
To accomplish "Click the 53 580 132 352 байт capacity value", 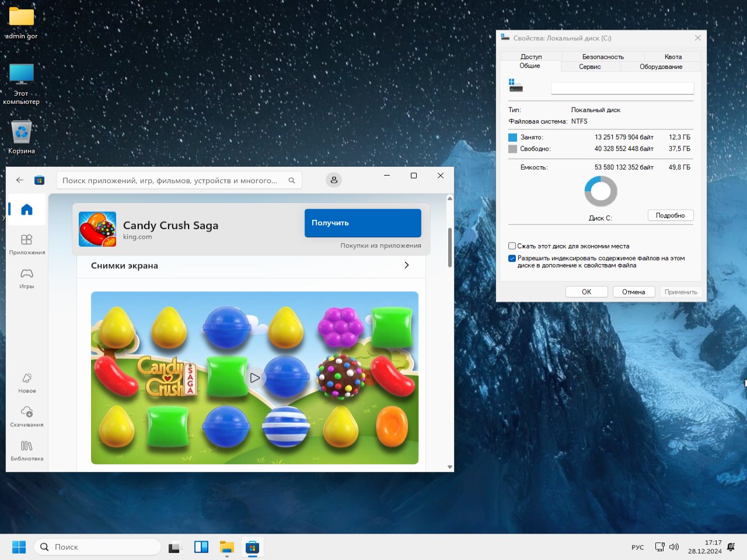I will [624, 167].
